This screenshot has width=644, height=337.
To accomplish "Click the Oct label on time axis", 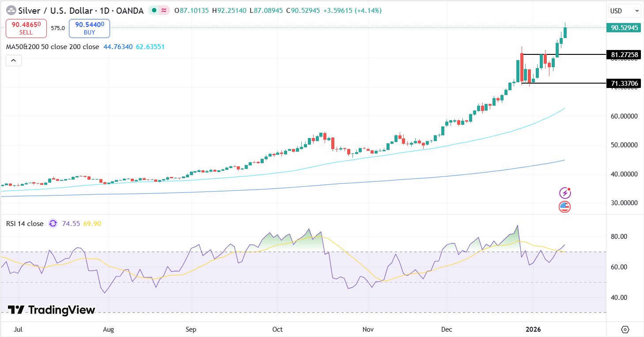I will click(x=277, y=329).
